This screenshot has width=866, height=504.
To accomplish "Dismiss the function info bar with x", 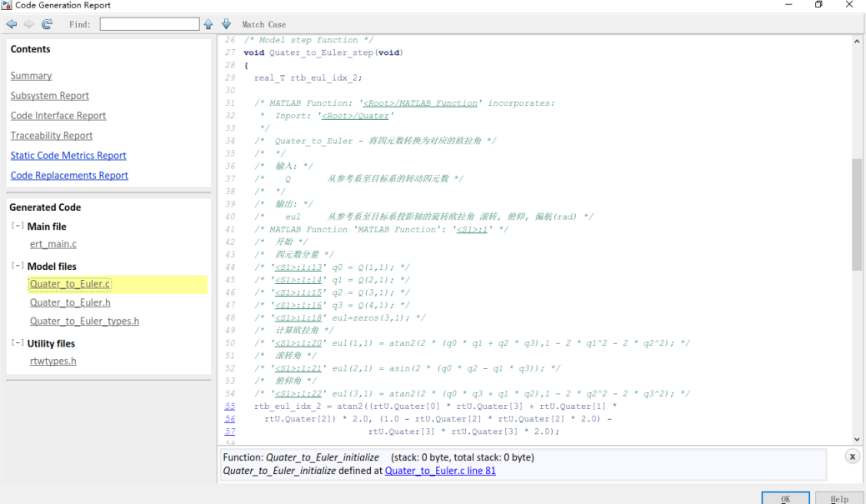I will (x=852, y=457).
